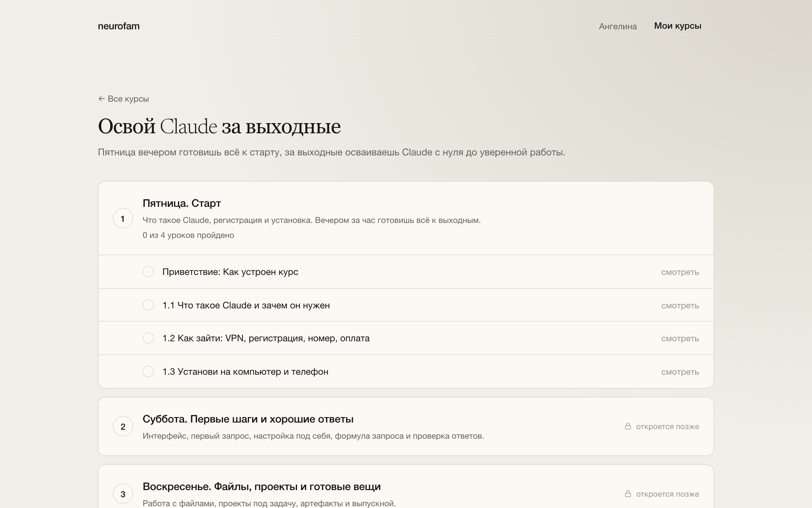Click the module 1 number circle
The height and width of the screenshot is (508, 812).
pyautogui.click(x=123, y=218)
